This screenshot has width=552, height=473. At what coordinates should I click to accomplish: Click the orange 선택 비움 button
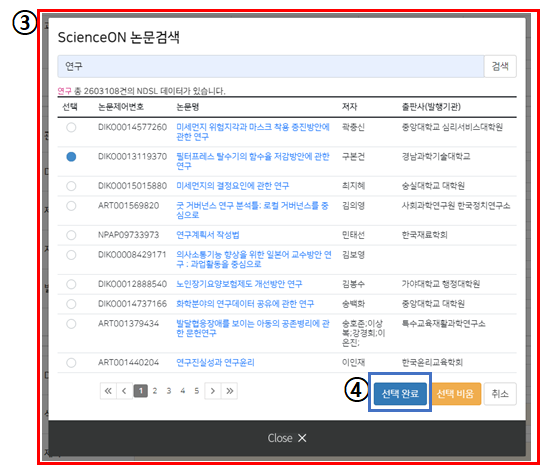click(455, 393)
